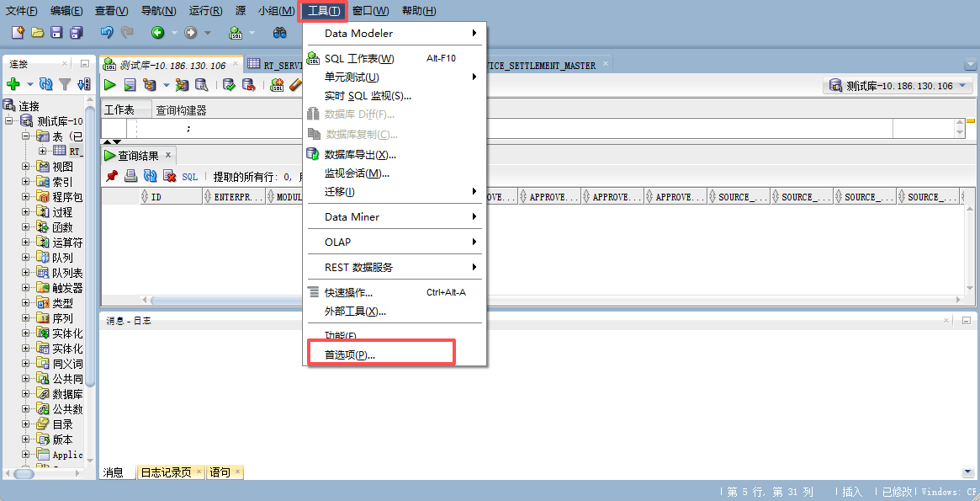The width and height of the screenshot is (980, 501).
Task: Undo with the blue curved arrow icon
Action: point(107,32)
